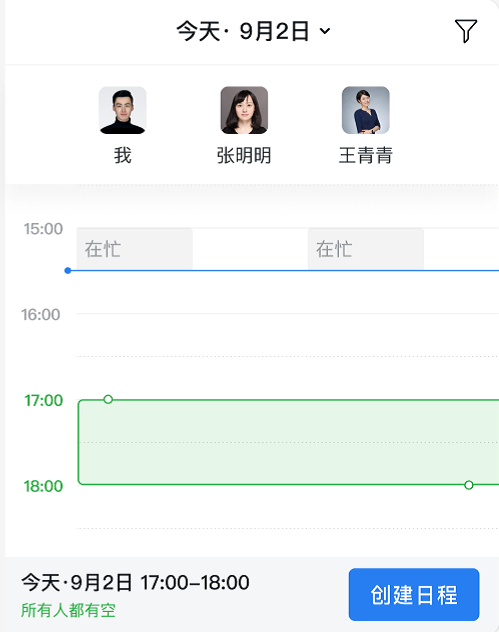Screen dimensions: 499x632
Task: Click the top start-time handle at 17:00
Action: click(x=108, y=399)
